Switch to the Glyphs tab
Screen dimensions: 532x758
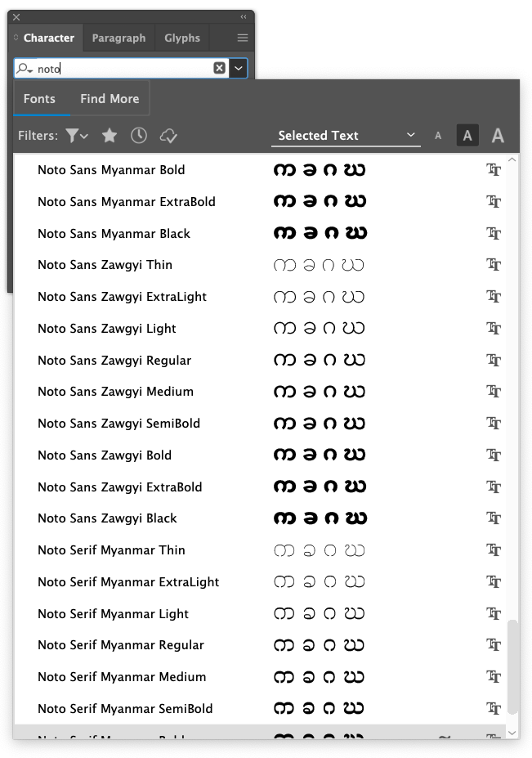coord(182,38)
